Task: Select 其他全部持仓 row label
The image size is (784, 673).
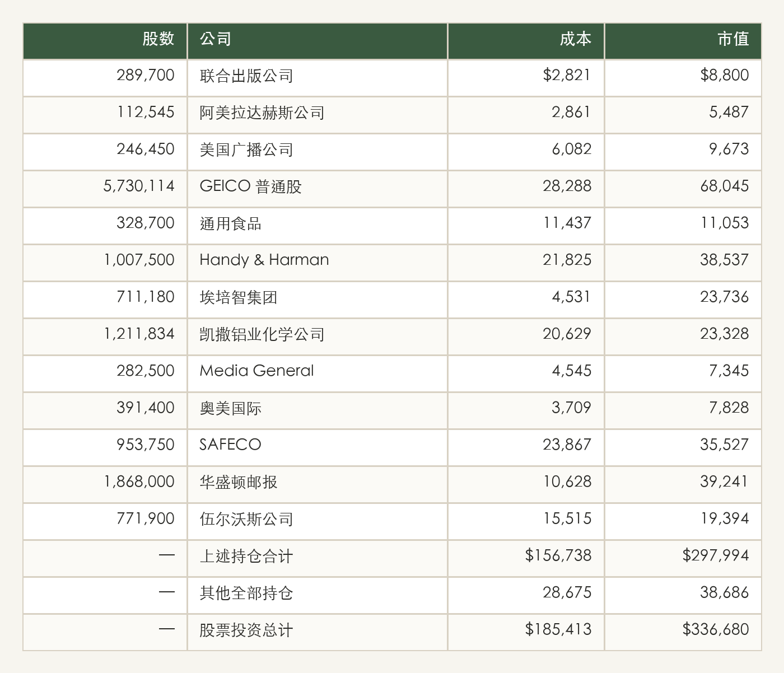Action: pos(246,593)
